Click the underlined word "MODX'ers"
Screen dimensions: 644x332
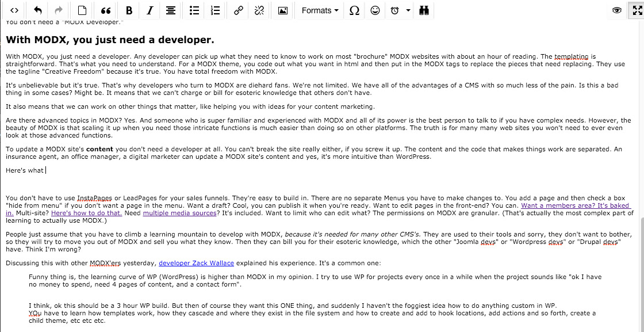click(x=106, y=263)
